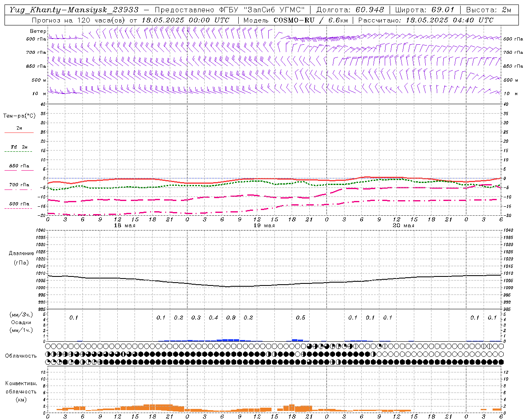Click the '(мм/3ч.)' precipitation unit label
Viewport: 525px width, 420px height.
[21, 315]
